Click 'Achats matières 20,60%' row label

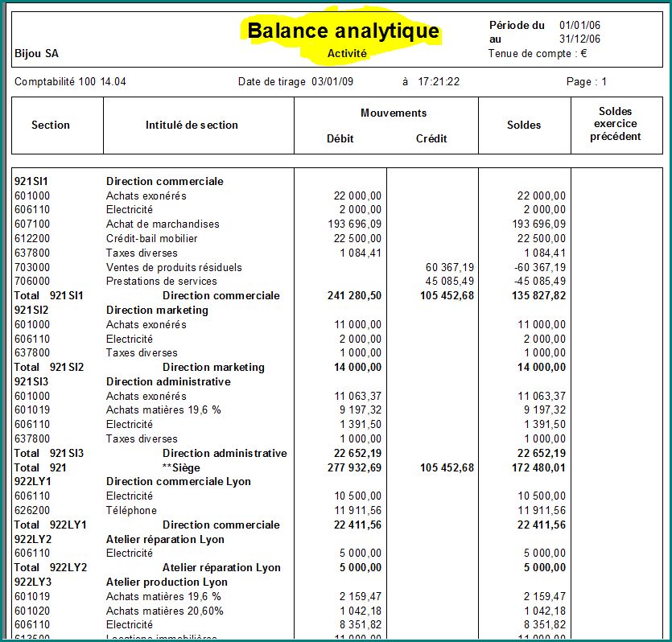click(x=165, y=611)
